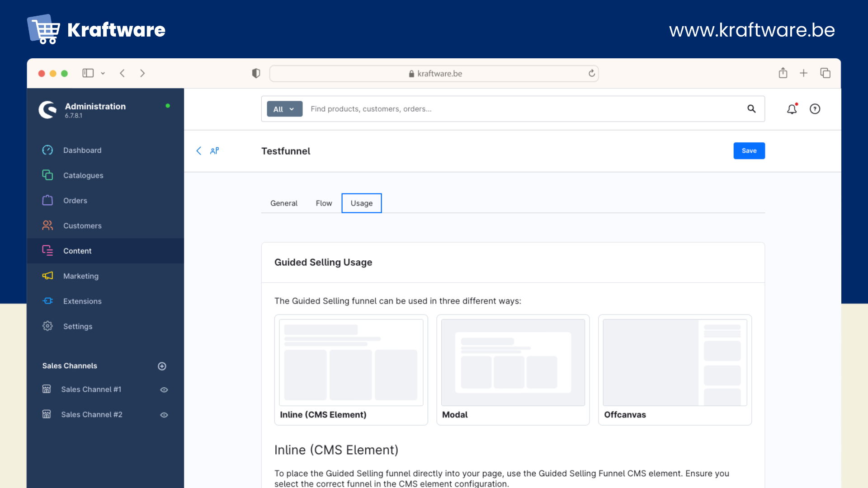Open Settings gear in sidebar
The width and height of the screenshot is (868, 488).
47,326
